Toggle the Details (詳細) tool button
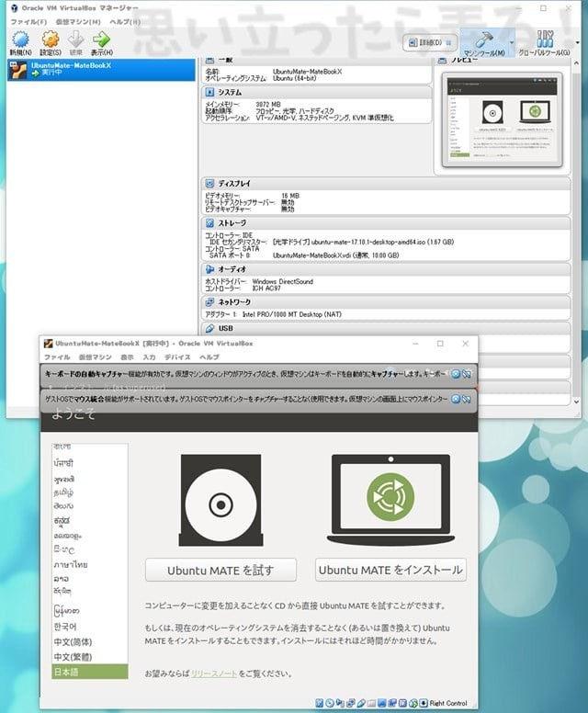Viewport: 588px width, 713px height. click(430, 43)
